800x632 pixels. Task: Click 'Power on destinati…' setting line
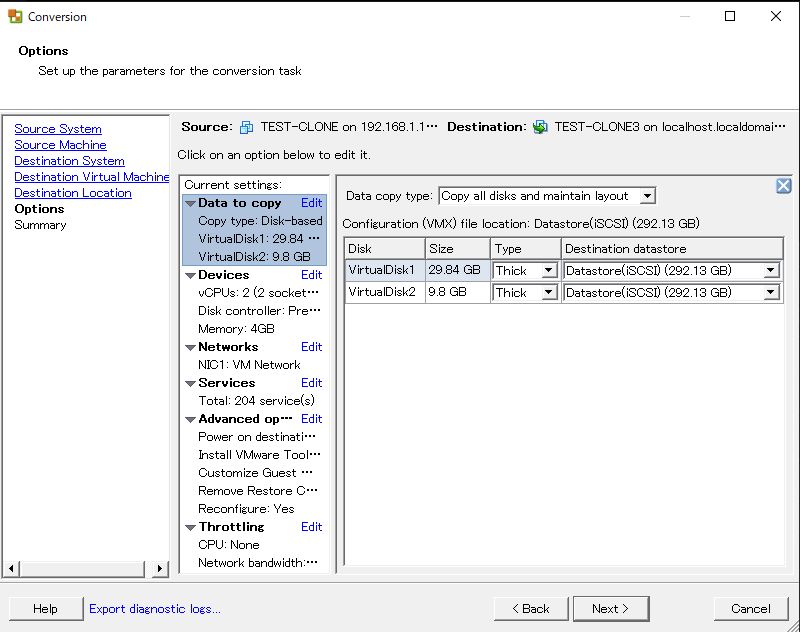pyautogui.click(x=257, y=437)
